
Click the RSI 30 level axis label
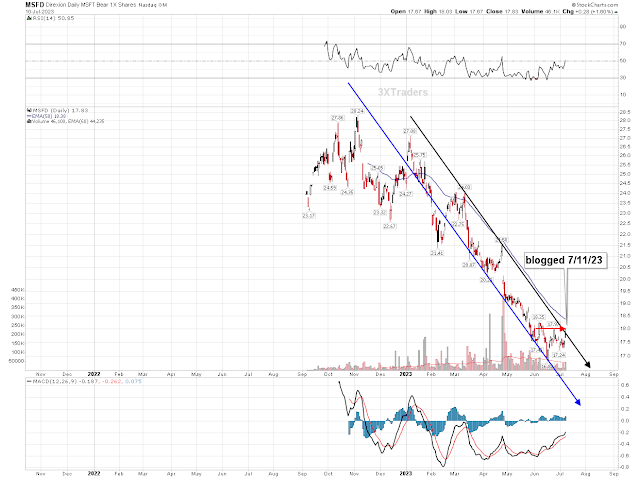point(623,78)
